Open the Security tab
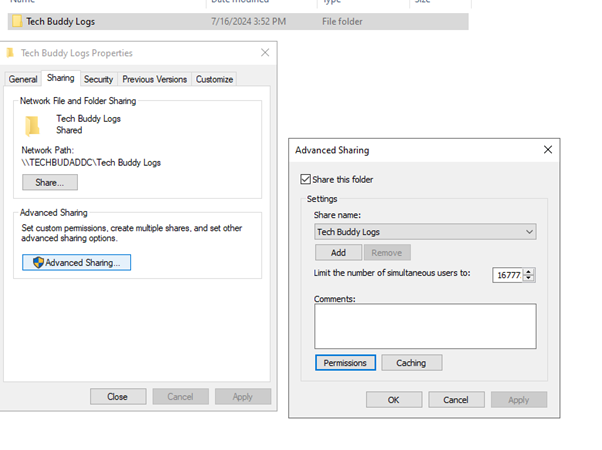 [98, 79]
